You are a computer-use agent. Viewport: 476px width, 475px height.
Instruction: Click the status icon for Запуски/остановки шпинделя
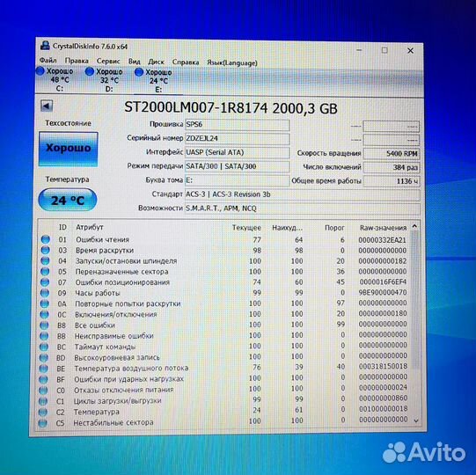point(45,260)
